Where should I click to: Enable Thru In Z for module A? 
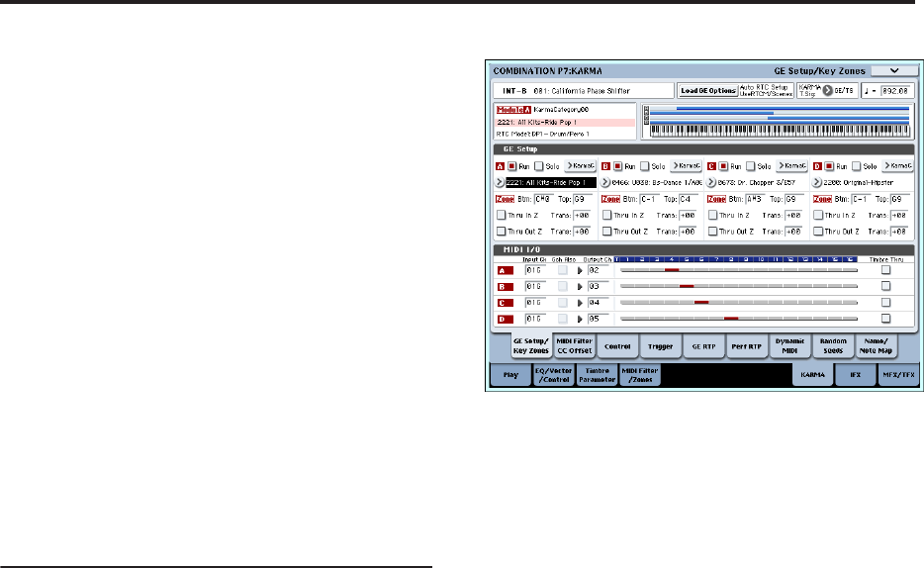click(501, 215)
